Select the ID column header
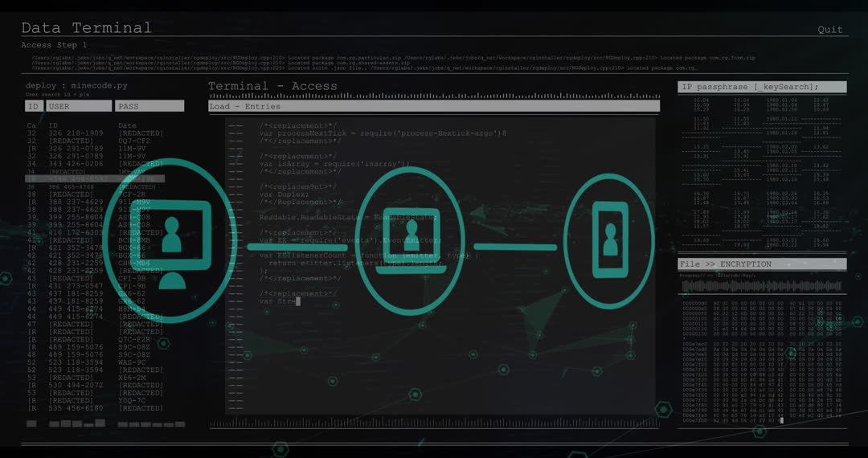 [x=34, y=106]
